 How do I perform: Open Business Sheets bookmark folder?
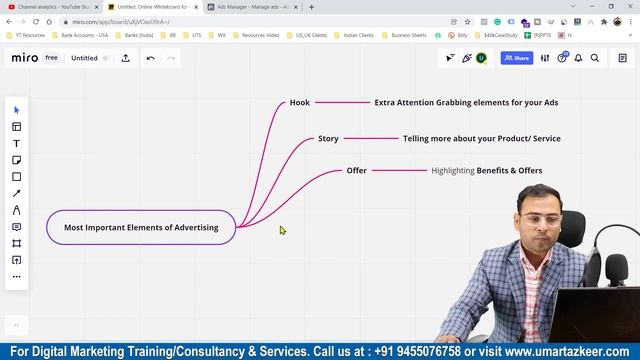point(404,35)
